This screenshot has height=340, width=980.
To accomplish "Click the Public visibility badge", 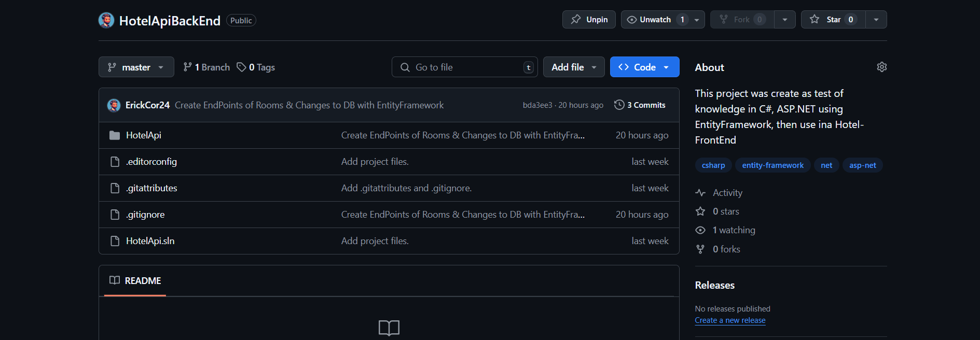I will 241,20.
